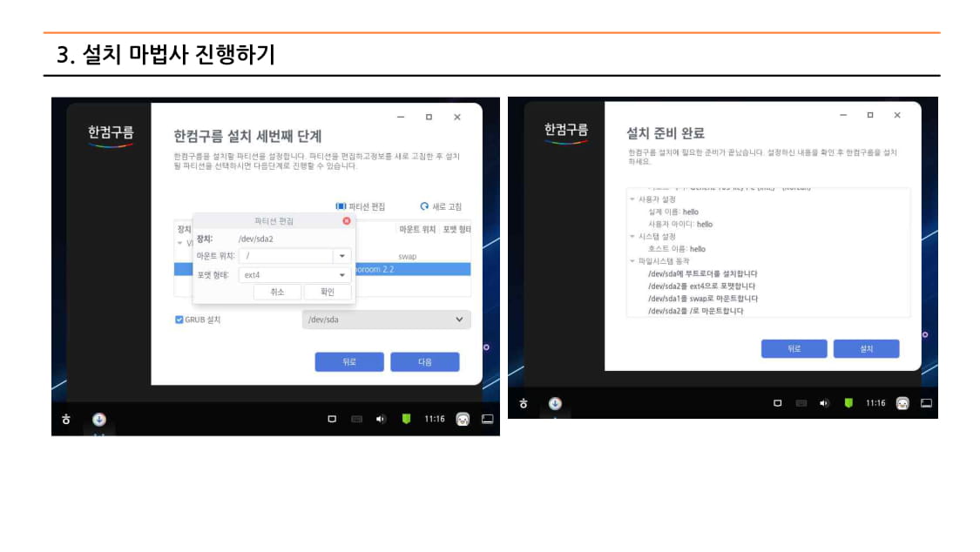The height and width of the screenshot is (552, 980).
Task: Maximize the third-step installer window
Action: 429,117
